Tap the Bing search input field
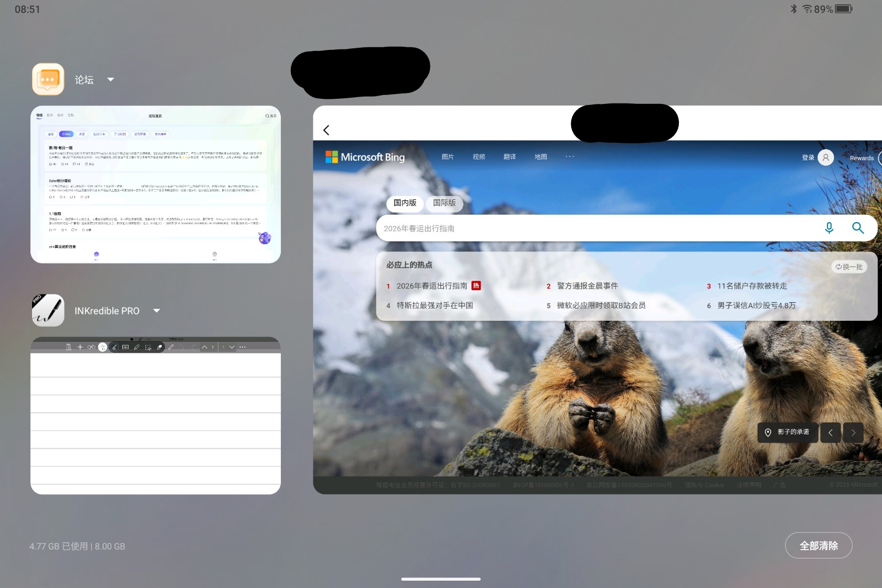The width and height of the screenshot is (882, 588). [577, 228]
